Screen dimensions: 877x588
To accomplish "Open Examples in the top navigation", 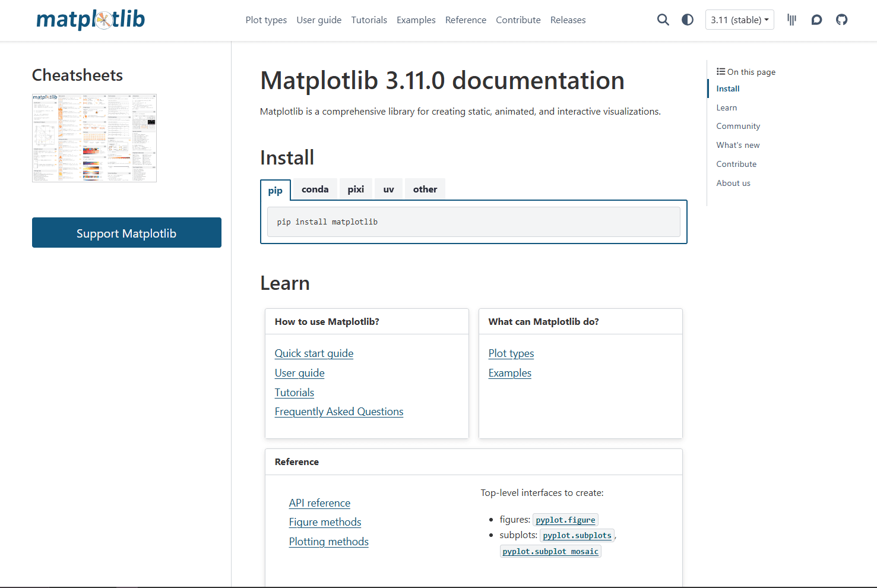I will 416,20.
